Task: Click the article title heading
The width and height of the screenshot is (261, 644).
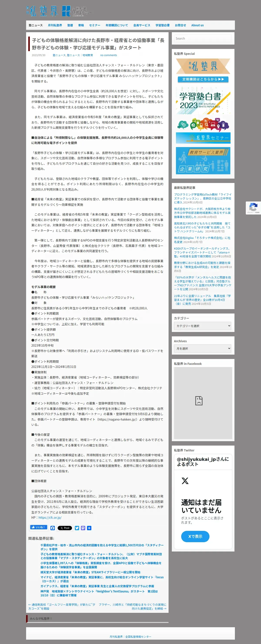Action: click(x=98, y=44)
